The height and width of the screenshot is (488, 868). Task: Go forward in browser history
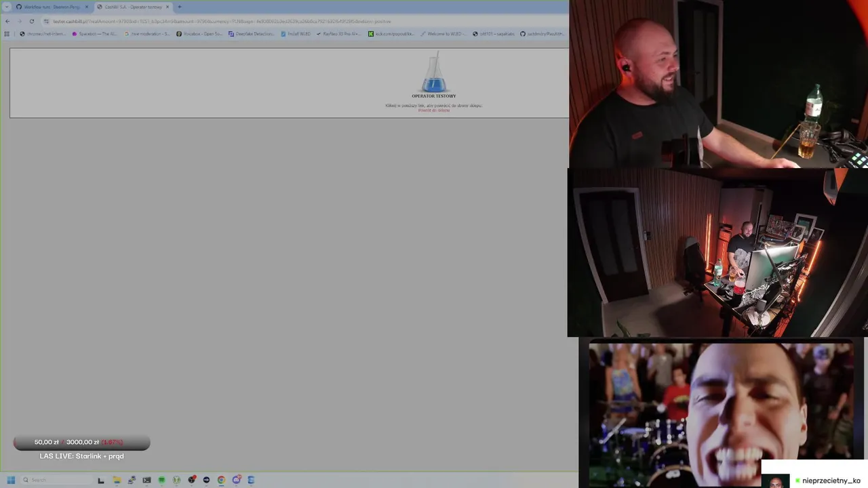pyautogui.click(x=19, y=21)
